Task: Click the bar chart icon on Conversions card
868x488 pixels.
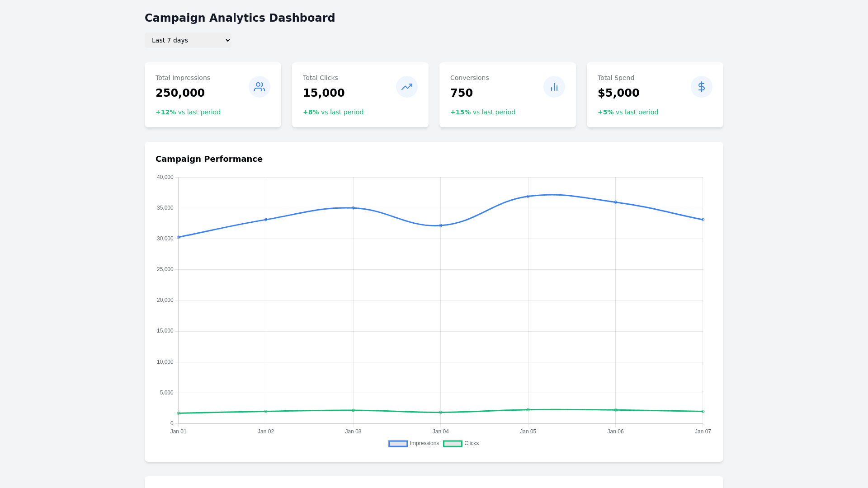Action: 554,87
